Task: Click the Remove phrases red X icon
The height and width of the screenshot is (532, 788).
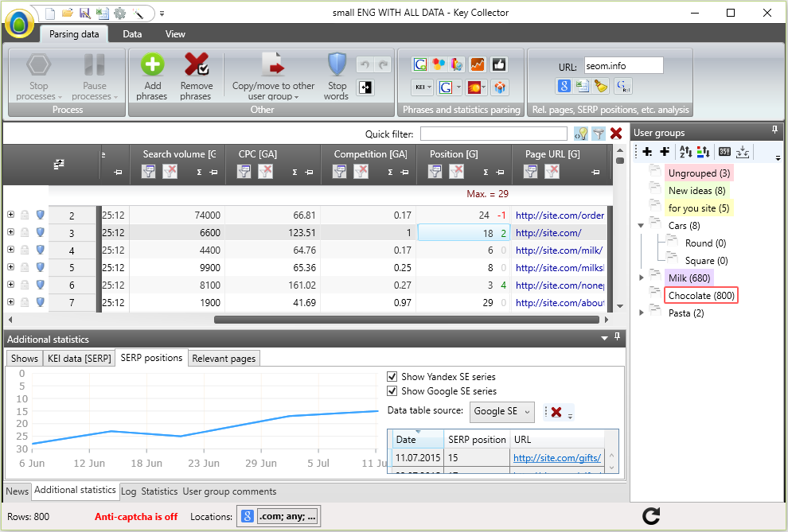Action: pyautogui.click(x=196, y=65)
